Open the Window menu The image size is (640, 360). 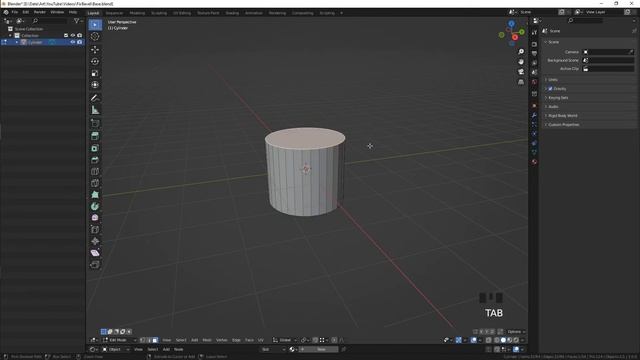(x=57, y=12)
